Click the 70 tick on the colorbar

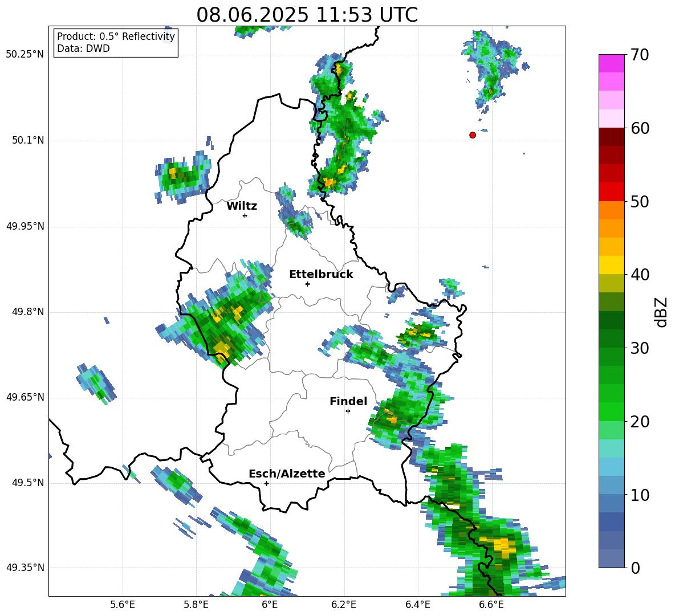click(x=640, y=55)
